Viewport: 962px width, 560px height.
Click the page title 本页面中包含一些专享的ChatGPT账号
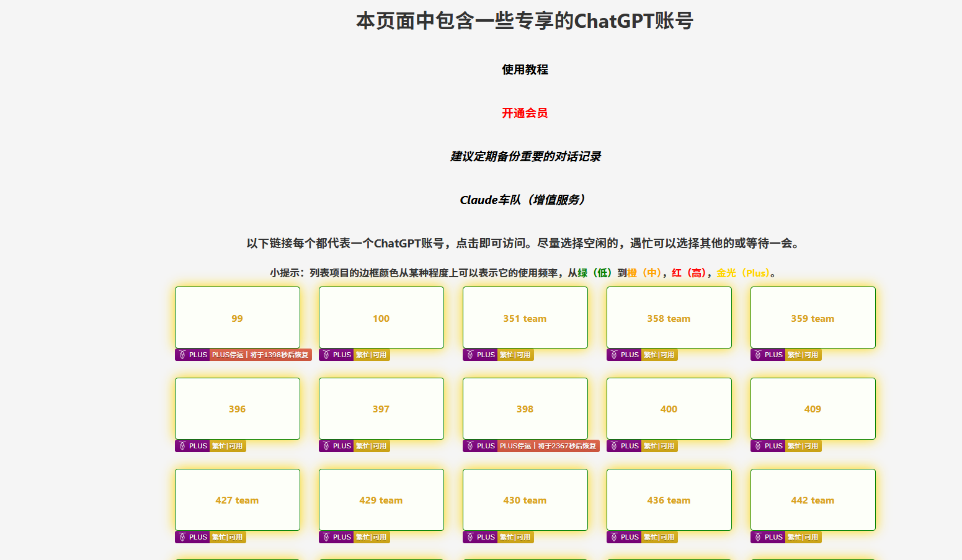(x=525, y=21)
